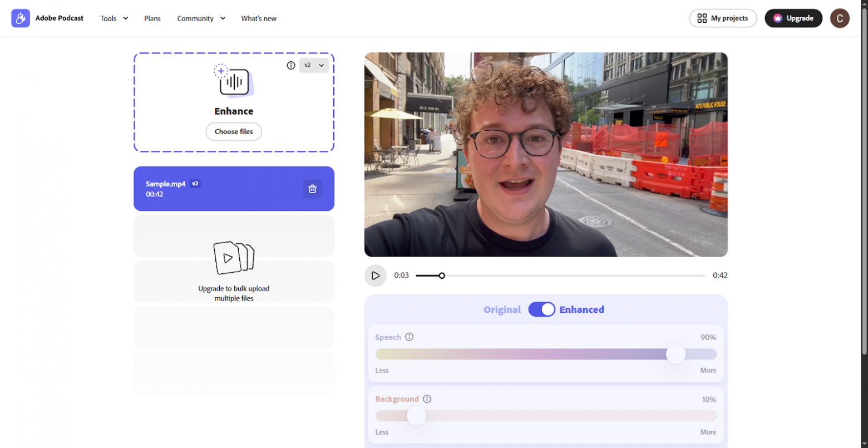
Task: Click the info icon beside the v2 selector
Action: click(290, 65)
